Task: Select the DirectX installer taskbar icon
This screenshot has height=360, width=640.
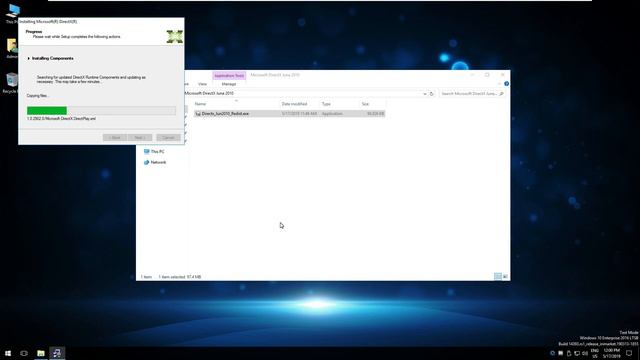Action: pos(57,353)
